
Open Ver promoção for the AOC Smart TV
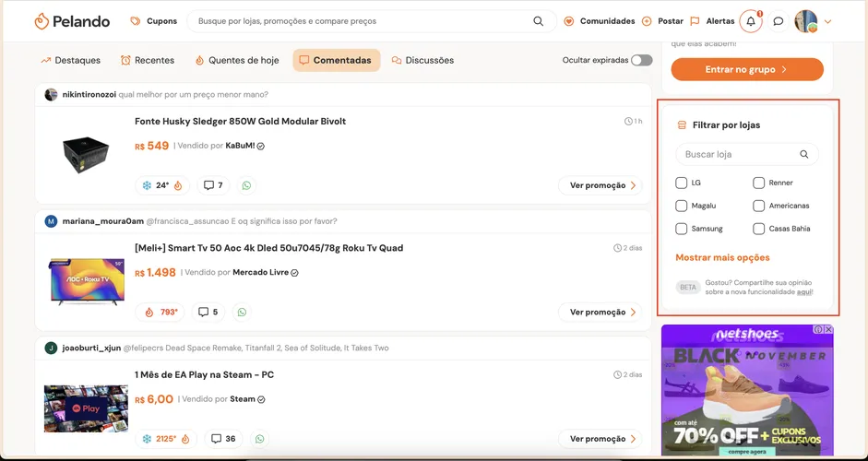(600, 313)
